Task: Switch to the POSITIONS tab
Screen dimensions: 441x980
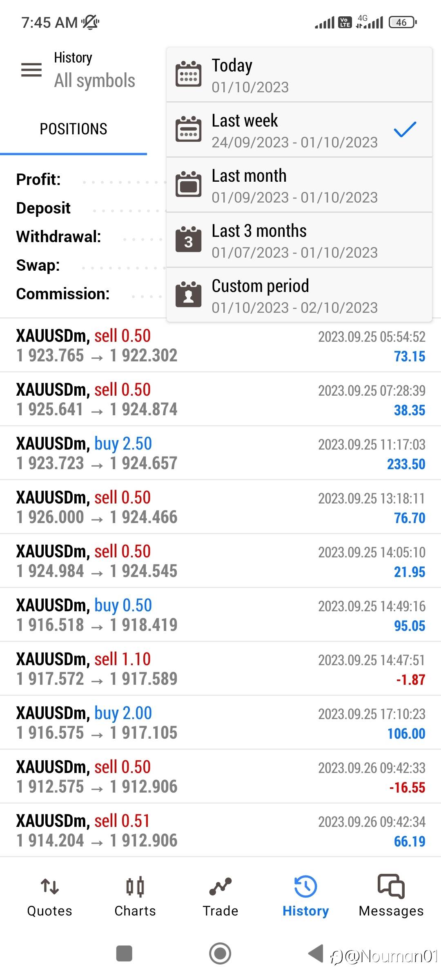Action: tap(73, 129)
